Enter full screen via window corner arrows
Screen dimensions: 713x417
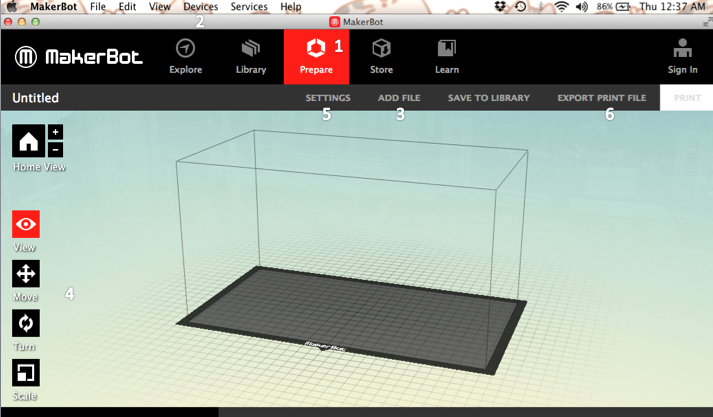[707, 22]
